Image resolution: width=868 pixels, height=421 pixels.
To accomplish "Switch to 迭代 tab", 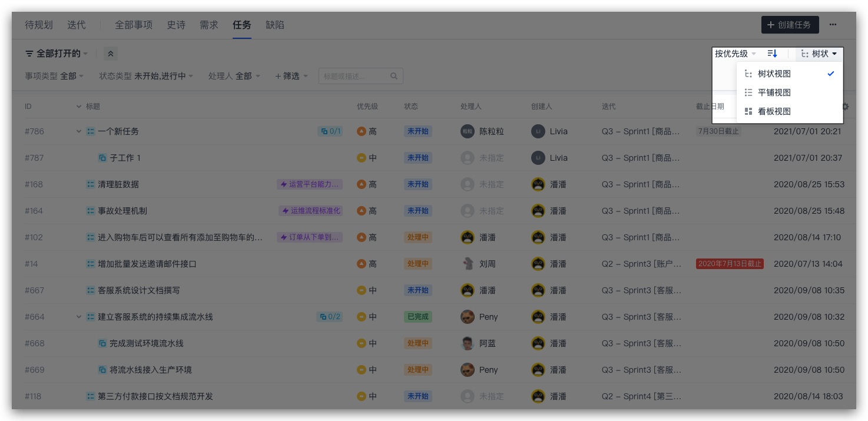I will tap(77, 25).
